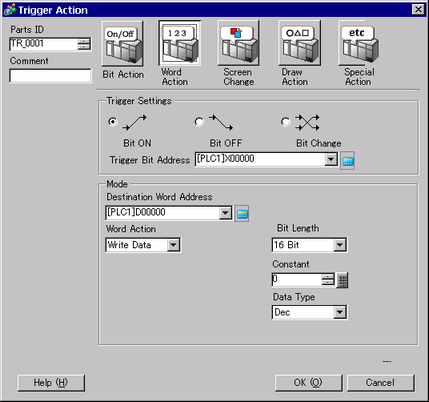Select the Bit ON trigger radio button
429x402 pixels.
click(x=113, y=122)
